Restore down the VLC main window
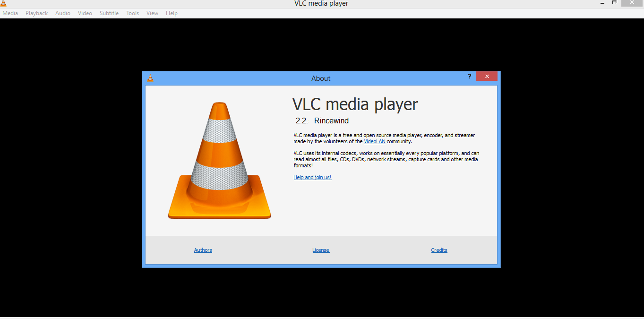This screenshot has width=644, height=319. [x=615, y=3]
